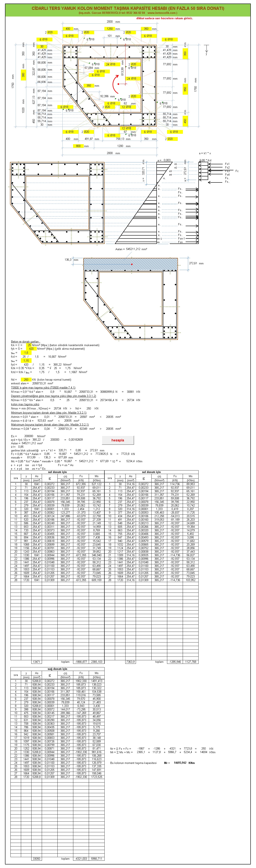Select the yellow 380 mm left-side height cell

click(x=23, y=75)
